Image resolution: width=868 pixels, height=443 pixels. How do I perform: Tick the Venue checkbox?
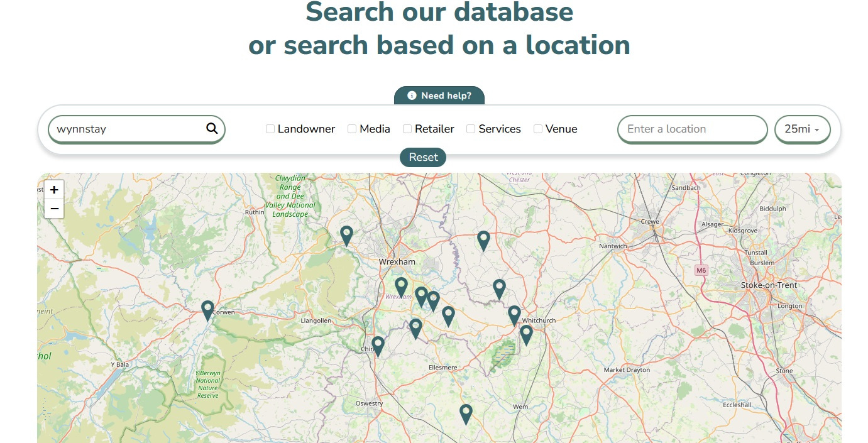(x=538, y=129)
